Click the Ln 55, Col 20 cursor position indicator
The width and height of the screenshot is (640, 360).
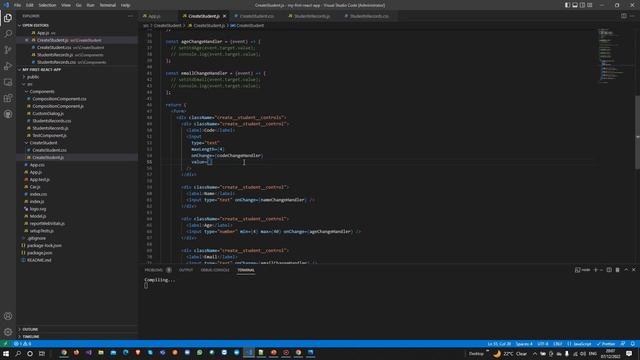pyautogui.click(x=499, y=344)
